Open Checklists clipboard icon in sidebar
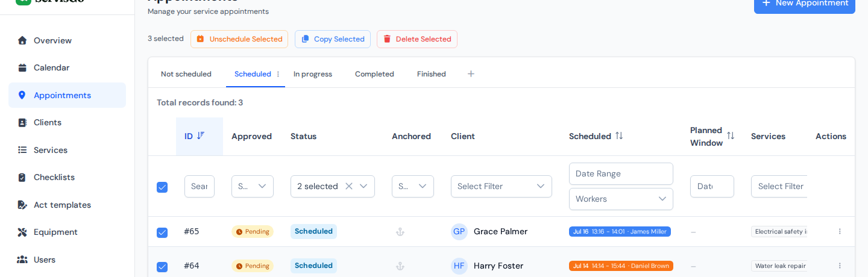Screen dimensions: 868x277 [x=22, y=177]
